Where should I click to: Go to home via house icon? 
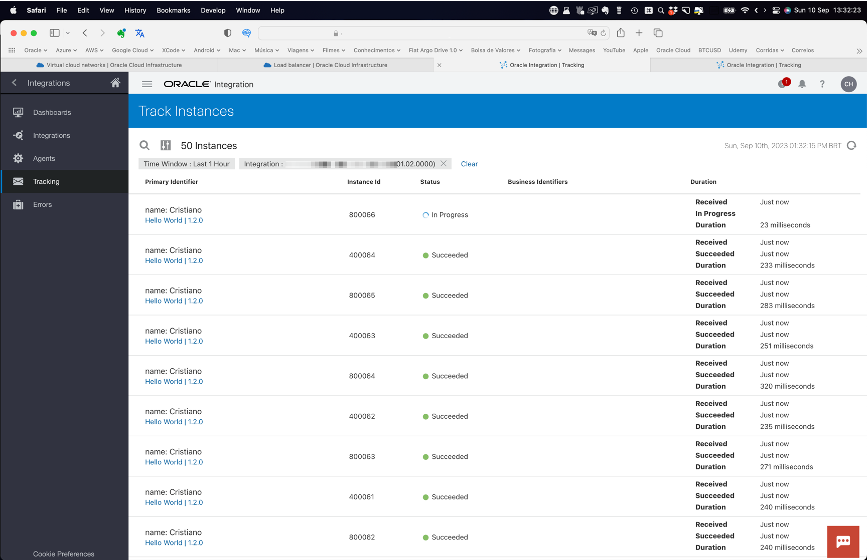point(115,83)
